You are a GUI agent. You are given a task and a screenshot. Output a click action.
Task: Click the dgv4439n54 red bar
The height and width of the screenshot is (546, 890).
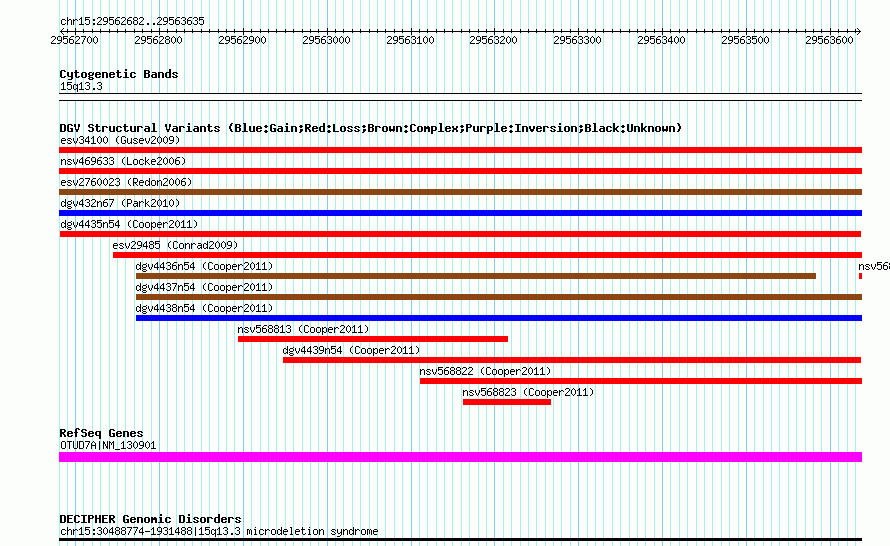coord(572,360)
